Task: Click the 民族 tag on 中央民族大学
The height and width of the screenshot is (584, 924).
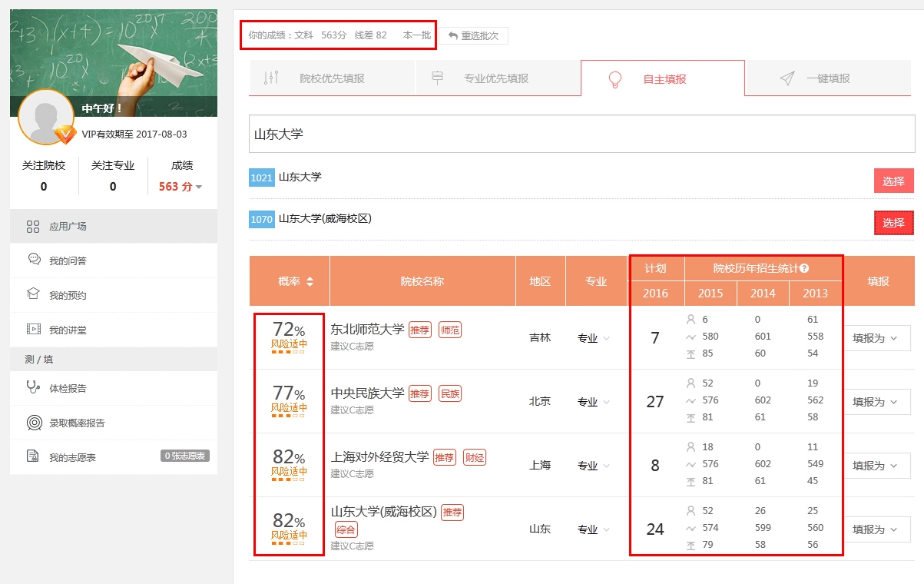Action: point(449,393)
